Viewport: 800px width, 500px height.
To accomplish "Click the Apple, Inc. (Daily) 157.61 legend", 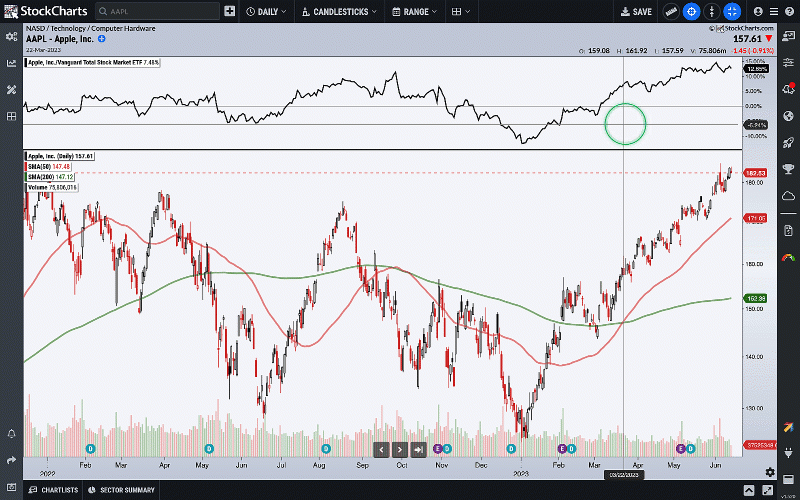I will (60, 156).
